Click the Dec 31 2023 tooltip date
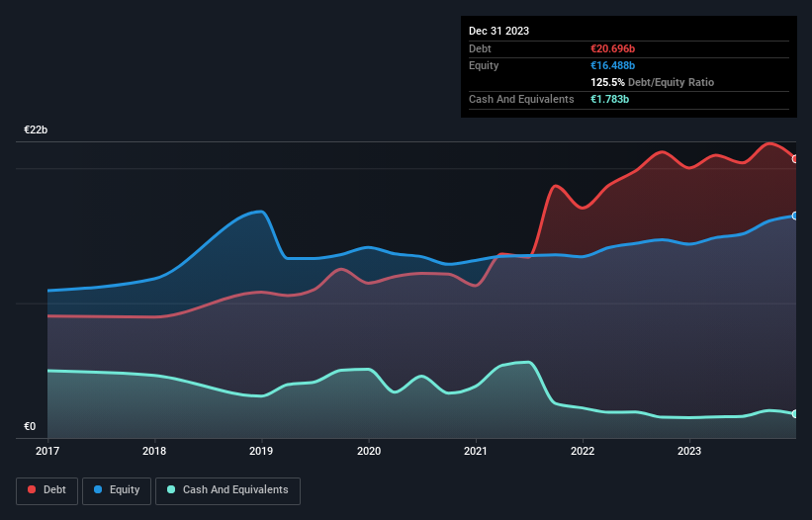The image size is (812, 520). (x=498, y=31)
